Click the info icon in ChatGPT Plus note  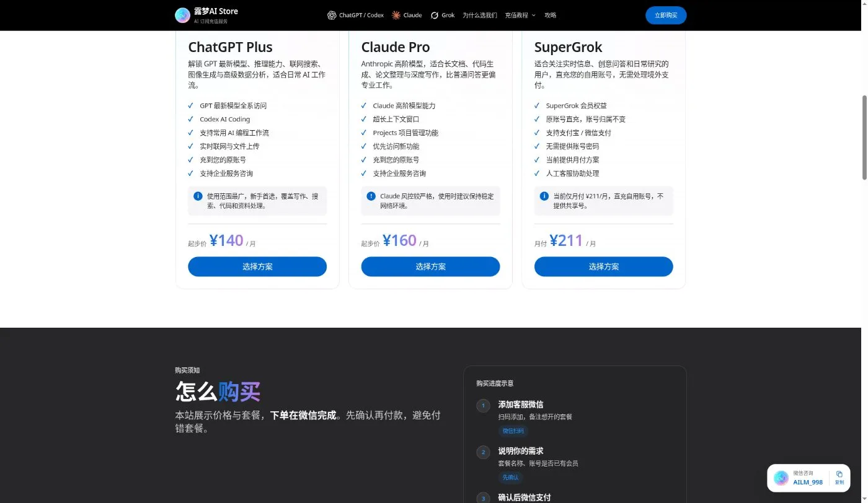click(x=198, y=196)
